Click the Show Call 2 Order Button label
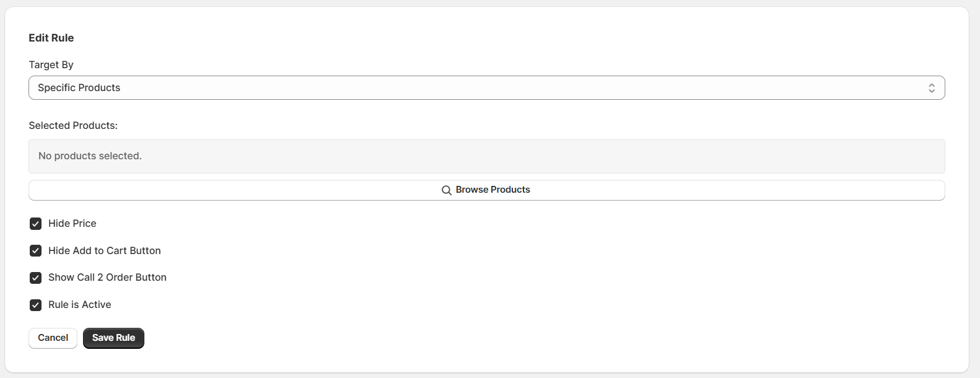Image resolution: width=980 pixels, height=378 pixels. 107,278
